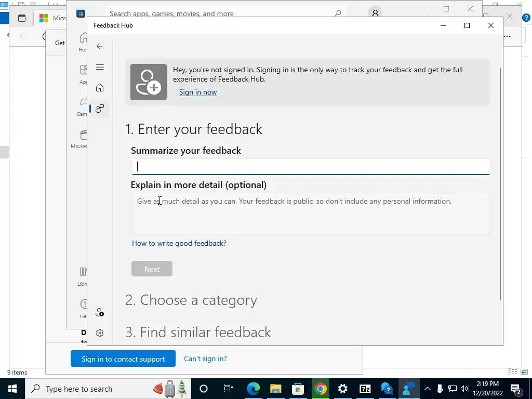Click the microphone tray icon

[x=440, y=389]
